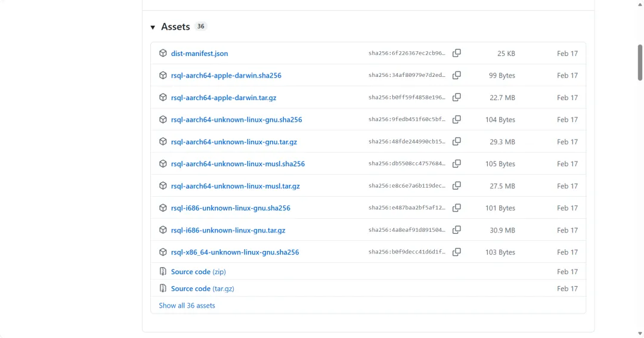This screenshot has width=644, height=338.
Task: Copy hash of rsql-aarch64-unknown-linux-gnu.tar.gz
Action: point(457,141)
